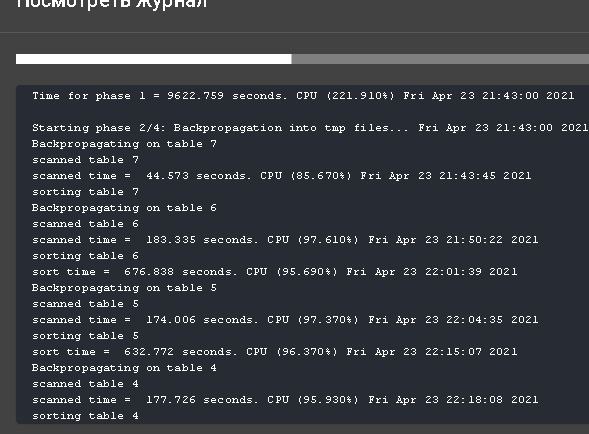589x434 pixels.
Task: Click 'Backpropagating on table 7' line
Action: 124,144
